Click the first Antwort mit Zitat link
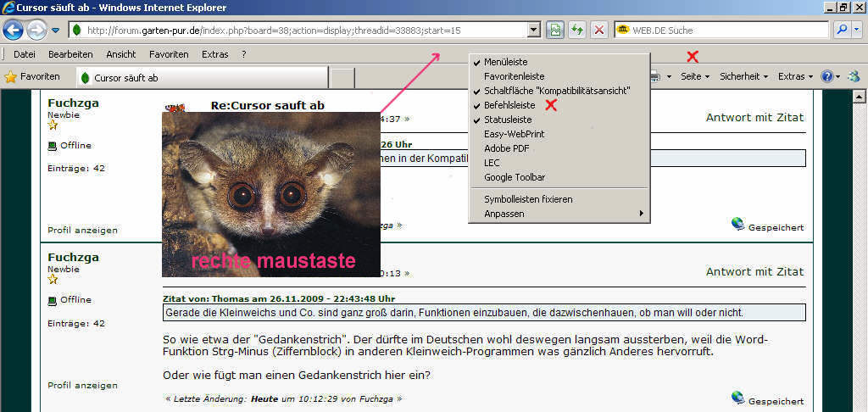The image size is (868, 412). [x=754, y=117]
